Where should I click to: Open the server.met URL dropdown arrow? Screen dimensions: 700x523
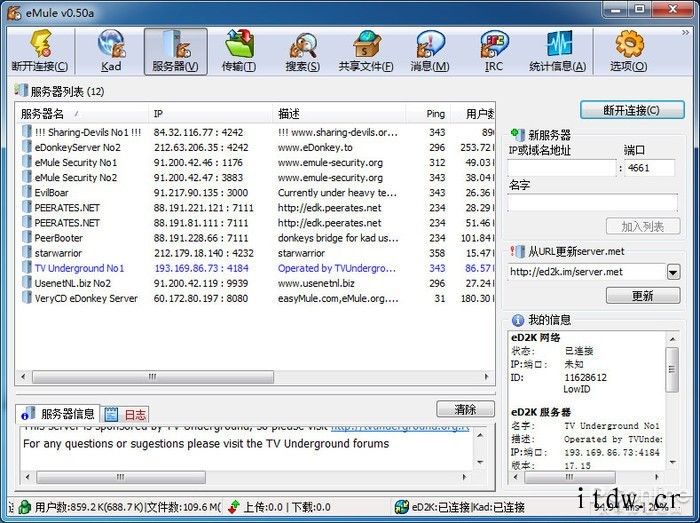[x=673, y=272]
